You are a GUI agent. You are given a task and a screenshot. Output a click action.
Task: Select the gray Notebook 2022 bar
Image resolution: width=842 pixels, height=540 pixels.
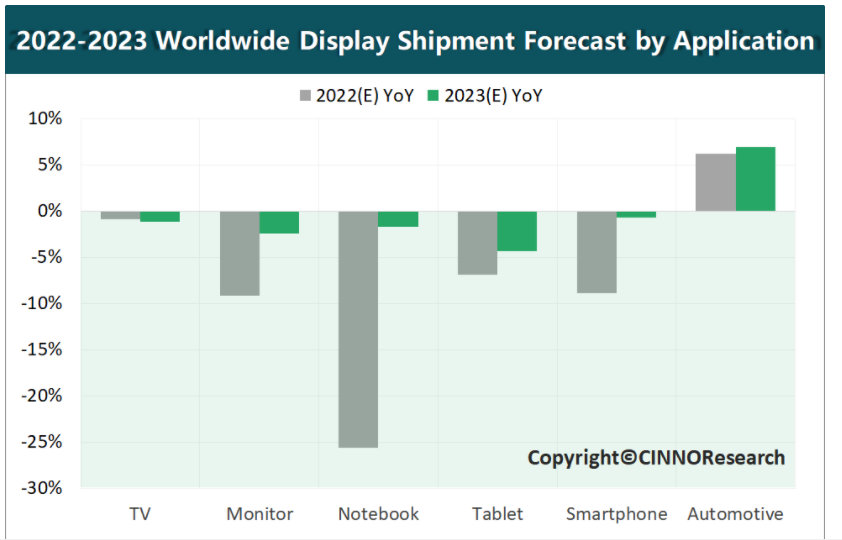(358, 329)
